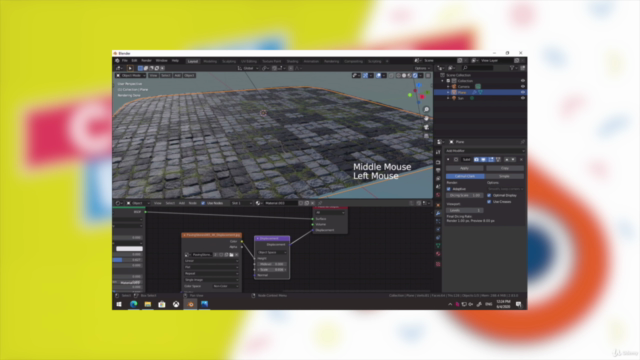Click the modifier Apply button
The image size is (640, 360).
[464, 168]
